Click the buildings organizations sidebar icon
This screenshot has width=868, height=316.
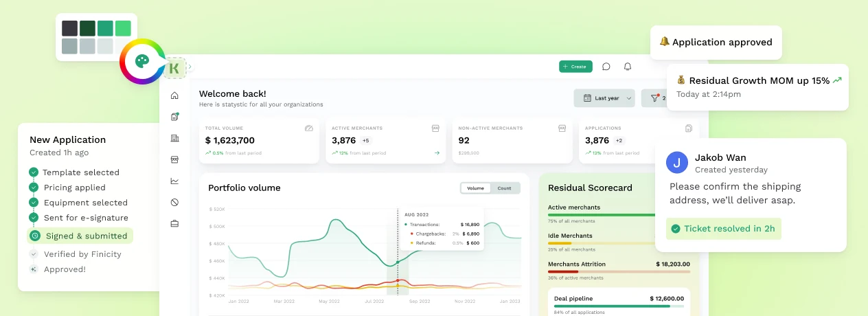pos(174,138)
